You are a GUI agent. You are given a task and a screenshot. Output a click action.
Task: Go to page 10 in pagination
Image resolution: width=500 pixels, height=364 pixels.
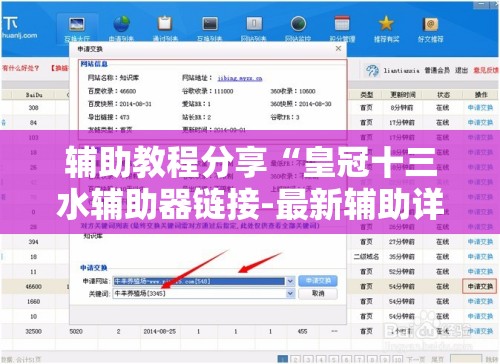(x=399, y=359)
